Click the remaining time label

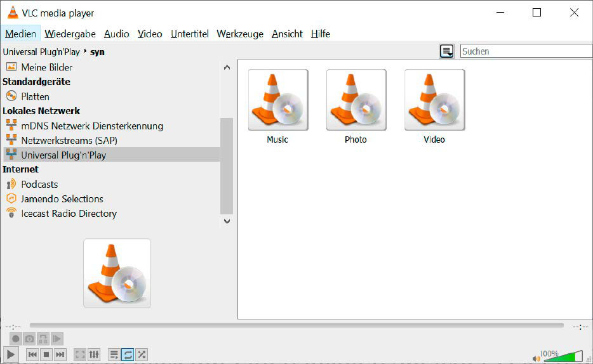click(580, 326)
